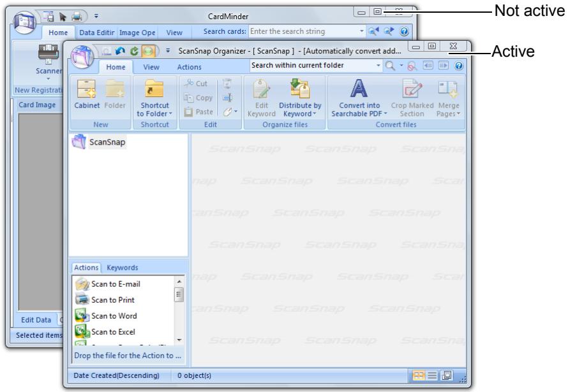Screen dimensions: 568x392
Task: Create a new Cabinet
Action: tap(87, 94)
